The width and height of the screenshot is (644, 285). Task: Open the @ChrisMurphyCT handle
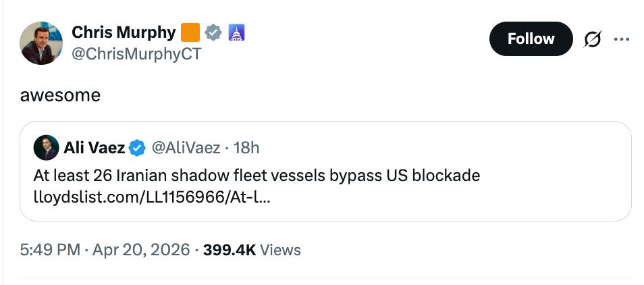[x=136, y=55]
